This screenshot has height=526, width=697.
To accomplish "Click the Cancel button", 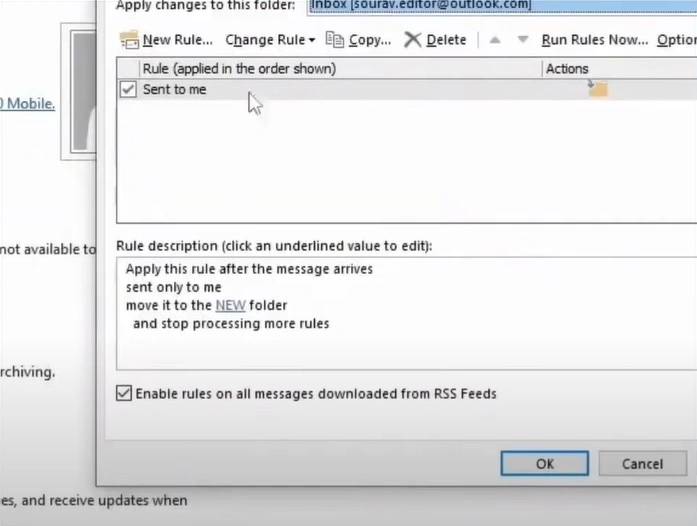I will (642, 464).
